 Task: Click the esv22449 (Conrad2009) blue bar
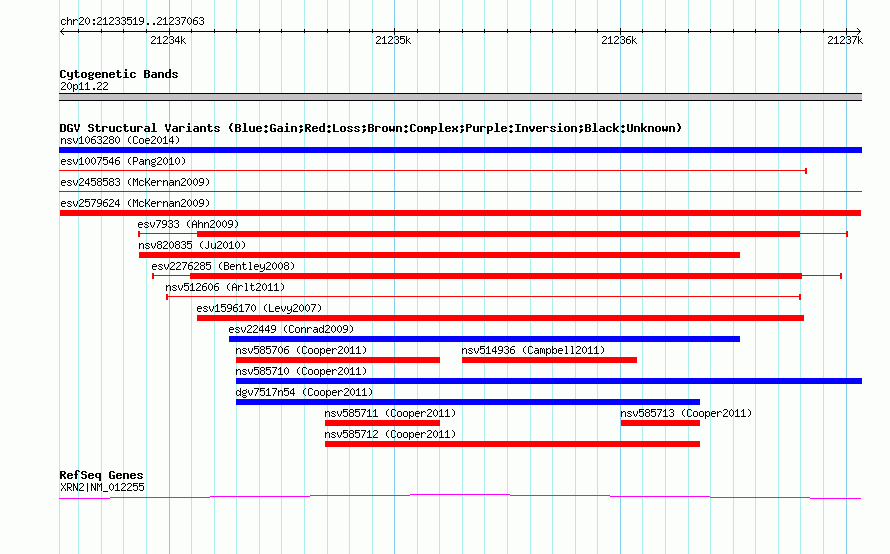click(484, 339)
